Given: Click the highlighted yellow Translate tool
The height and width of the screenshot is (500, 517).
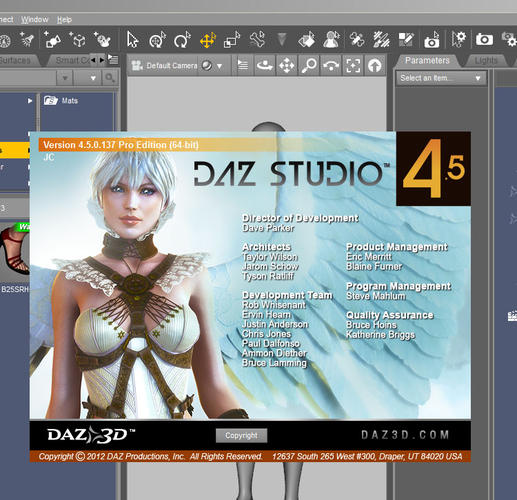Looking at the screenshot, I should pos(208,40).
